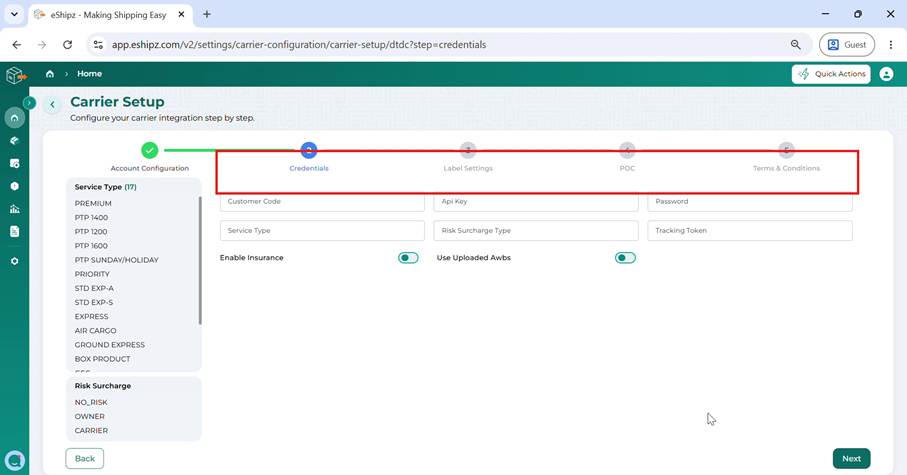Image resolution: width=907 pixels, height=475 pixels.
Task: Click the green Account Configuration checkmark circle
Action: pos(149,150)
